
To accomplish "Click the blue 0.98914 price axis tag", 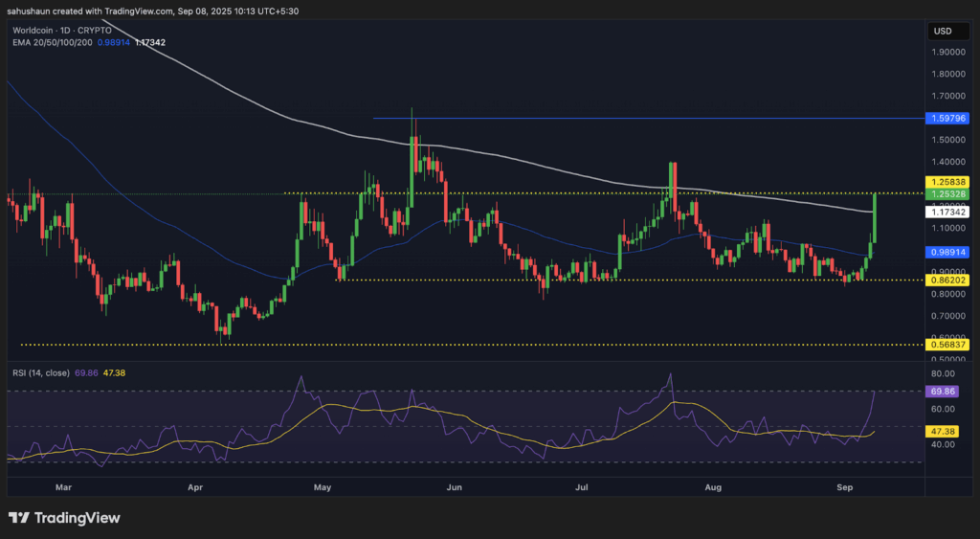I will point(947,252).
